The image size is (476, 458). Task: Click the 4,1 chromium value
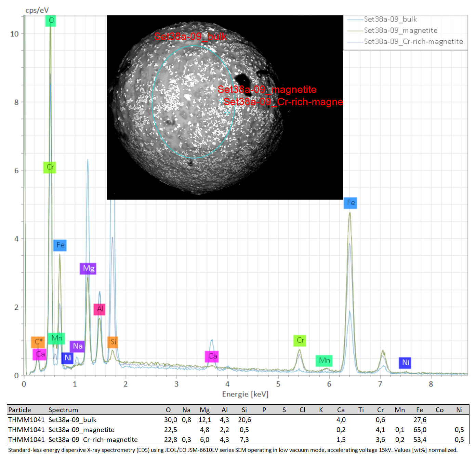click(x=380, y=430)
